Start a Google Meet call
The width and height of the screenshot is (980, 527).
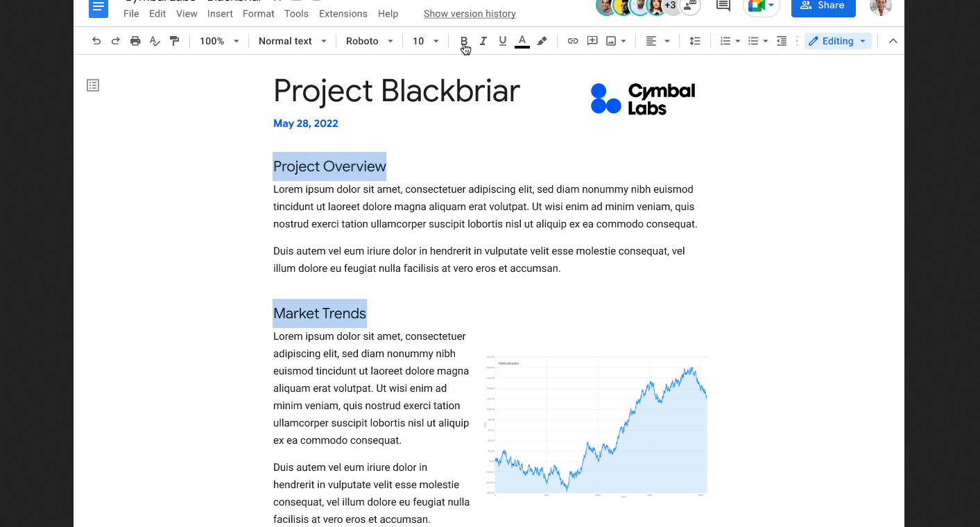pyautogui.click(x=762, y=6)
